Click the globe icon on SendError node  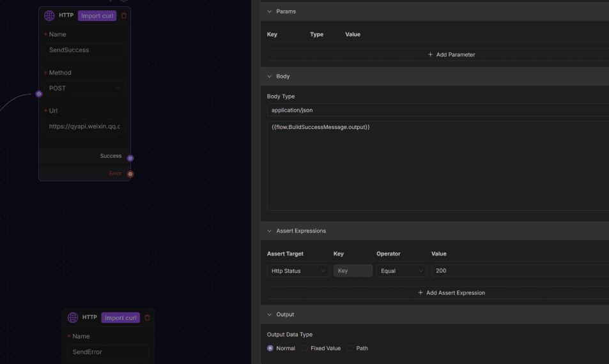73,317
